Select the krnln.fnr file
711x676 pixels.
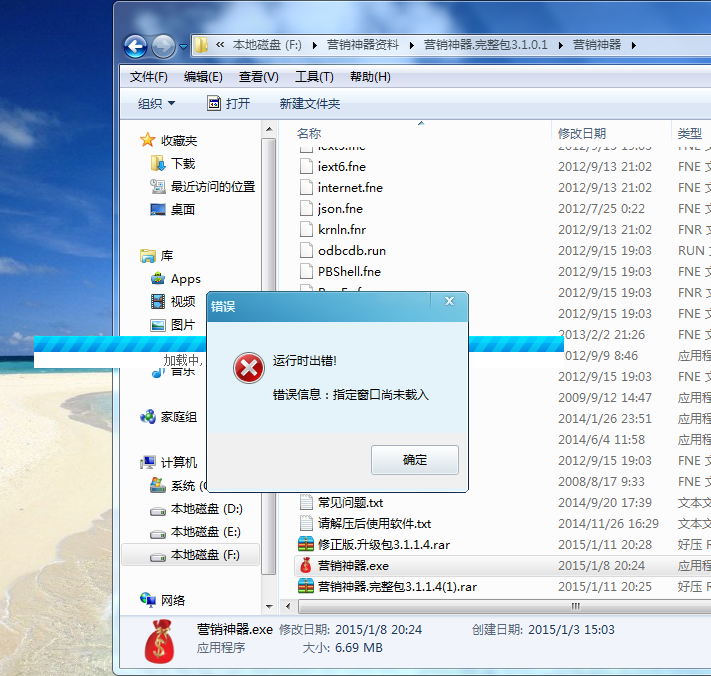coord(341,229)
